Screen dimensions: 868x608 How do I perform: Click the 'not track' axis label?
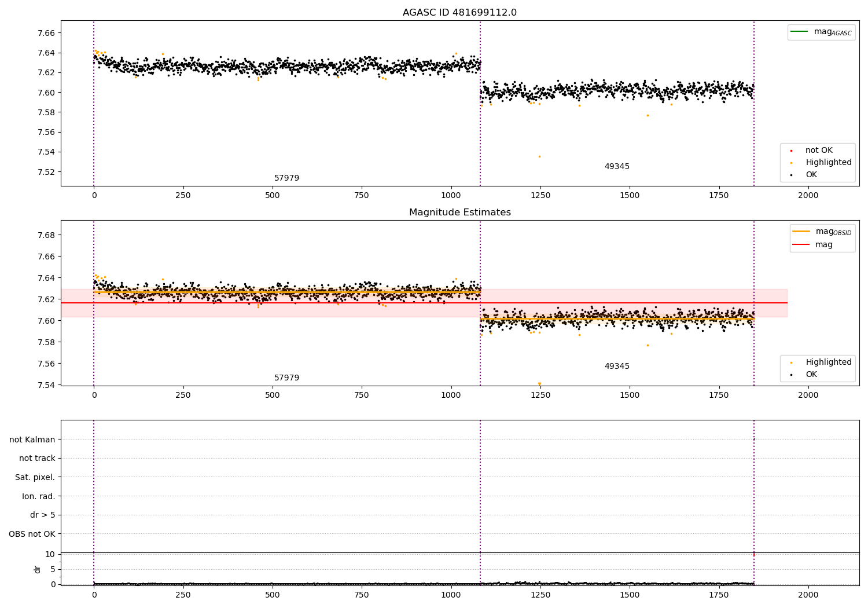pos(37,458)
